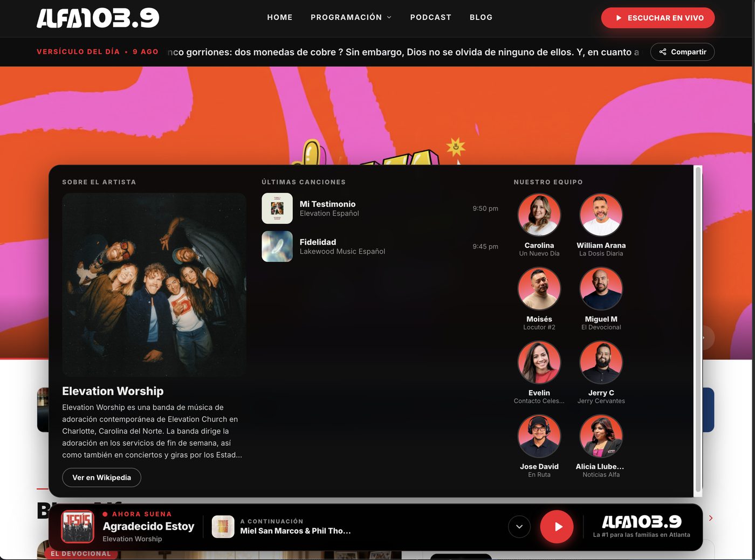Open Jose David's team avatar
This screenshot has height=560, width=755.
tap(539, 436)
